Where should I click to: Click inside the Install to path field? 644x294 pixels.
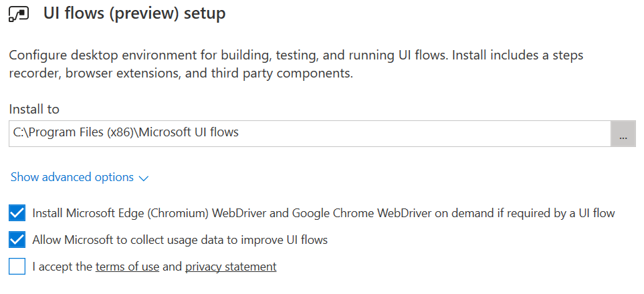pos(310,134)
